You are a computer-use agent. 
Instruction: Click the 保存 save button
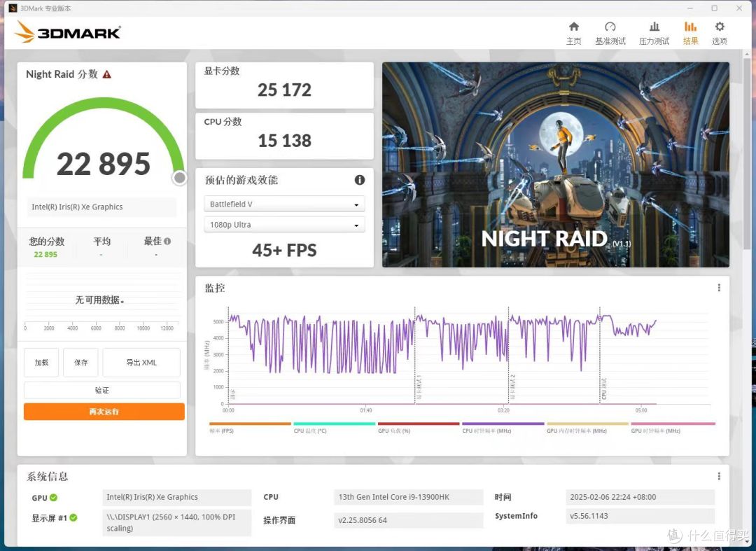tap(81, 363)
